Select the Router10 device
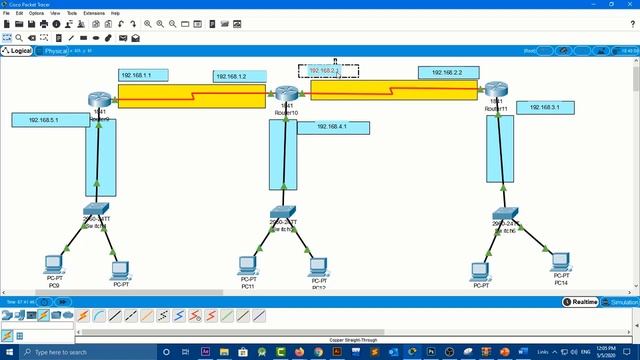 click(287, 94)
